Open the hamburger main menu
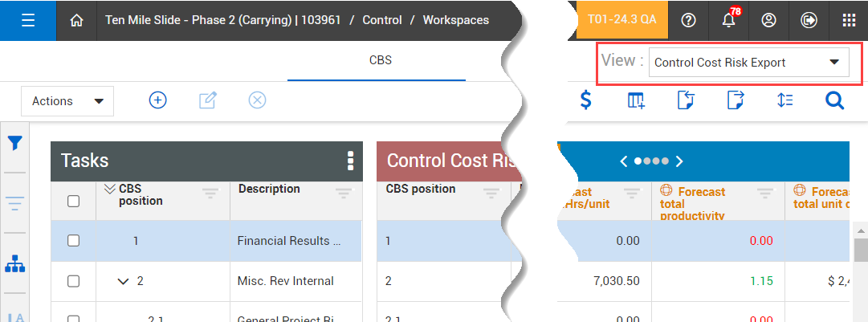The height and width of the screenshot is (322, 868). [x=28, y=20]
